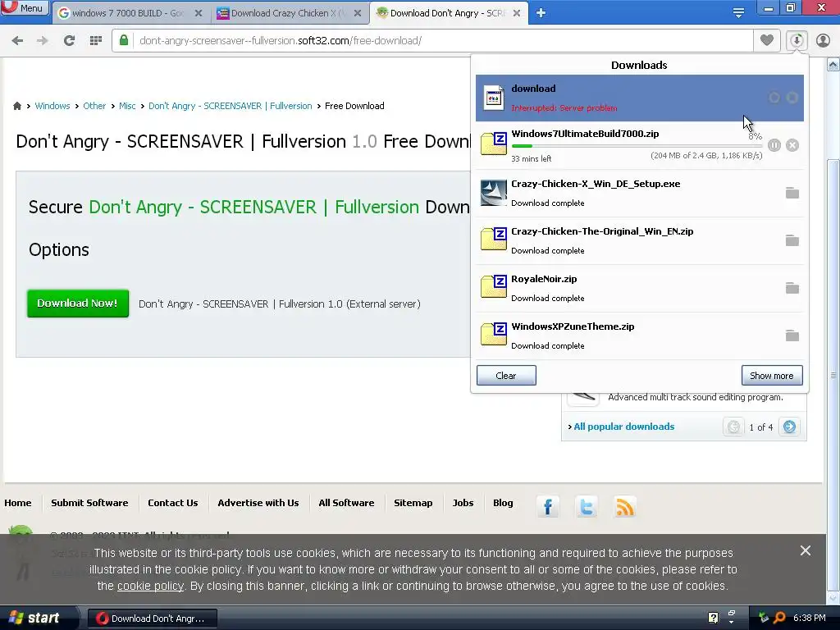This screenshot has width=840, height=630.
Task: Dismiss the cookie banner with X
Action: point(806,550)
